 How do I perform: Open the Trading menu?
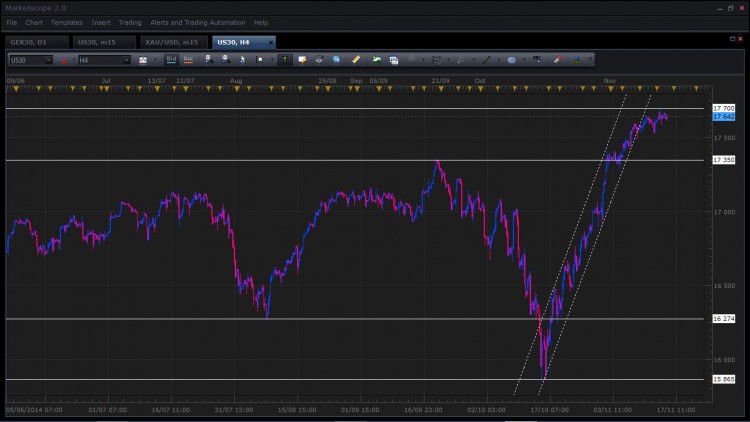(x=130, y=22)
